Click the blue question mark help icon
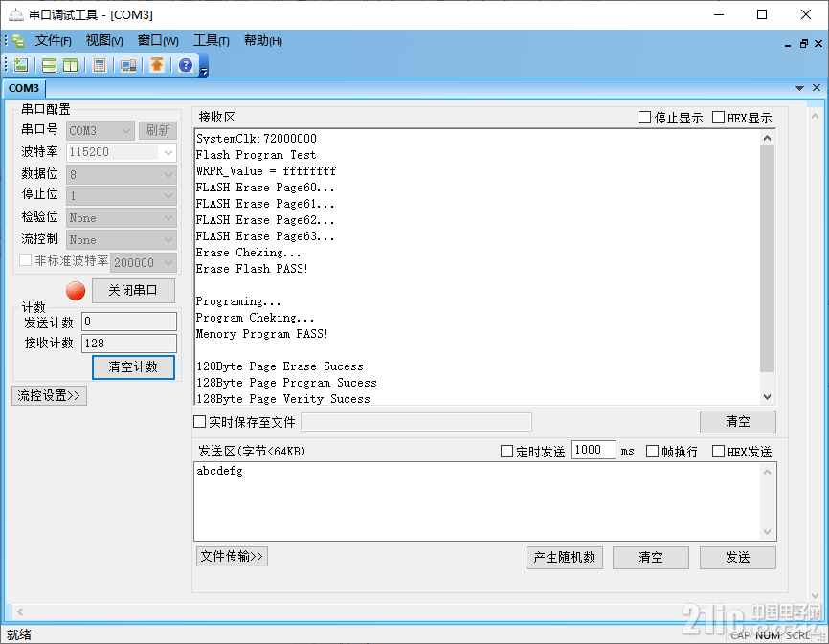This screenshot has height=644, width=829. 186,65
